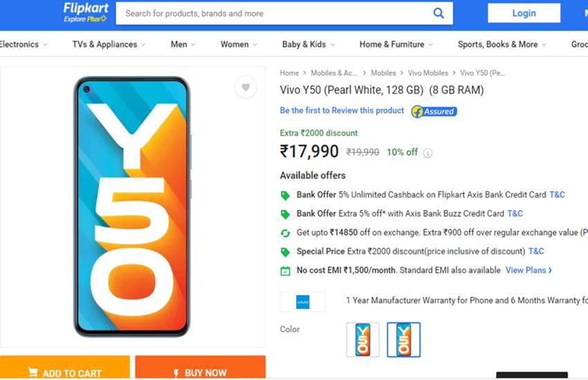Select the first color variant thumbnail
588x380 pixels.
[362, 340]
